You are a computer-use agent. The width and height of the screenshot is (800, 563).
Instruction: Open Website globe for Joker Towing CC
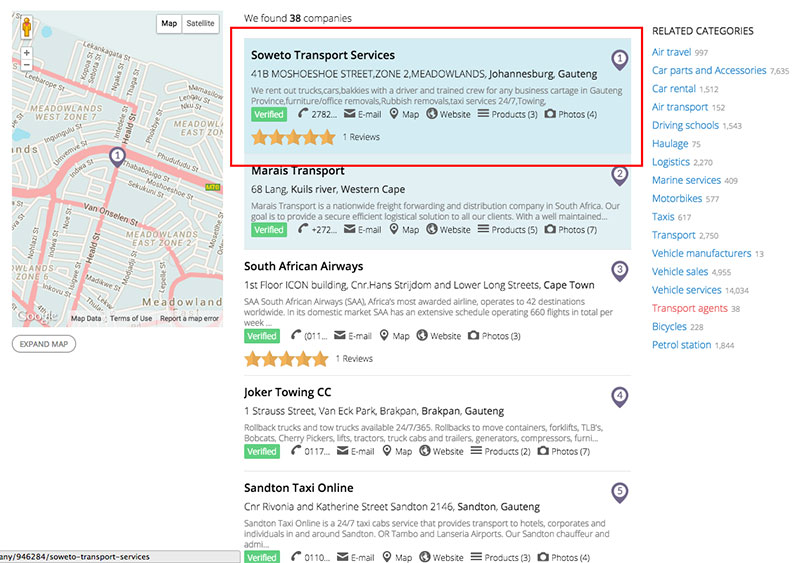[425, 450]
